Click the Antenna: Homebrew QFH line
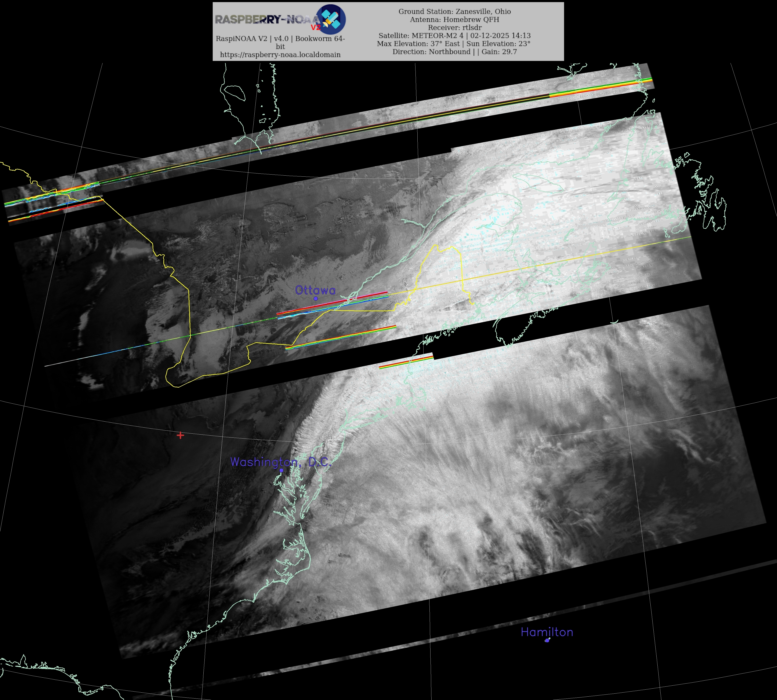 [454, 20]
